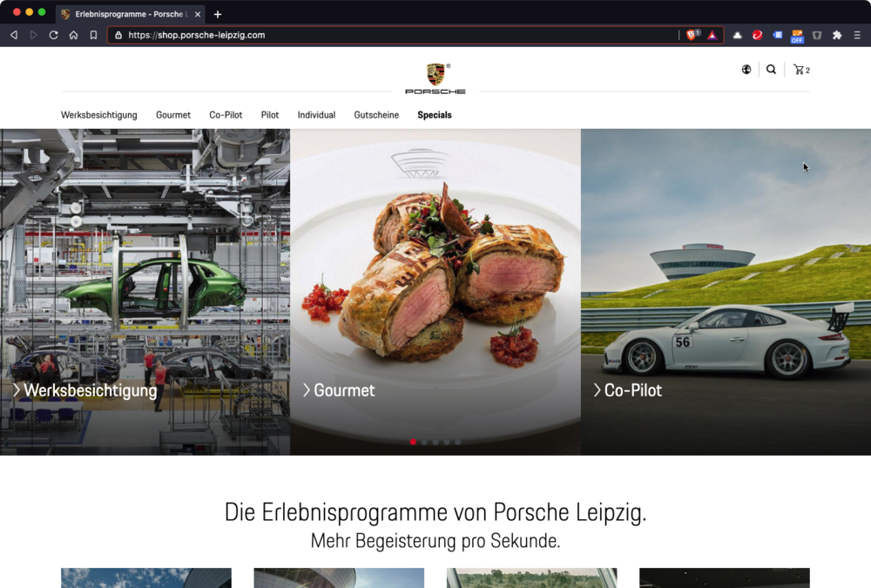
Task: Click the blue tag extension icon
Action: point(777,35)
